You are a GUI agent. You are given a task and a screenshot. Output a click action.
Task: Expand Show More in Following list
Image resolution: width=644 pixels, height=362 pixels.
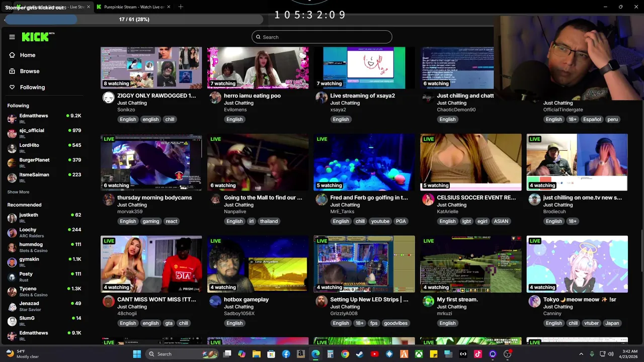click(18, 192)
